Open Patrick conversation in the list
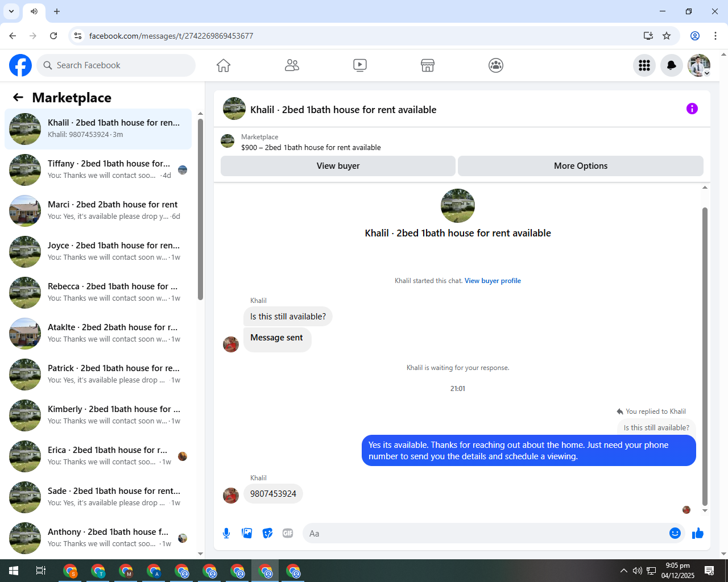The image size is (728, 582). [x=98, y=375]
